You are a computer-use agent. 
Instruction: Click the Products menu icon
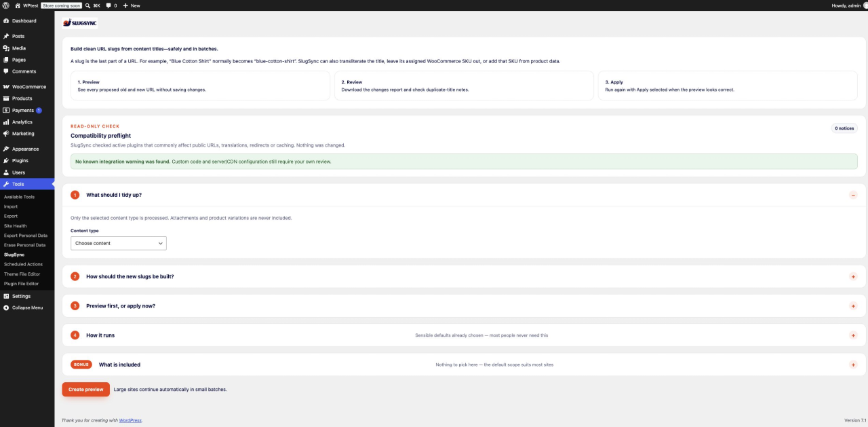coord(6,98)
